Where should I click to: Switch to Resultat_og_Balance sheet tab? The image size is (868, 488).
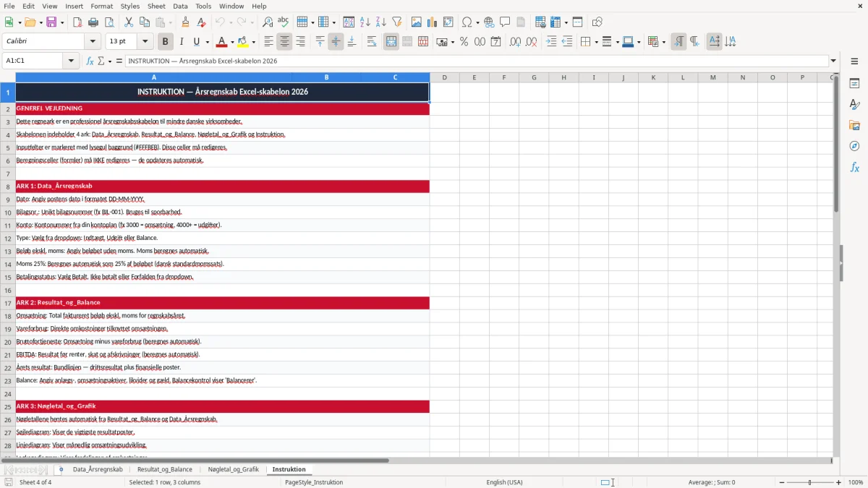click(165, 469)
